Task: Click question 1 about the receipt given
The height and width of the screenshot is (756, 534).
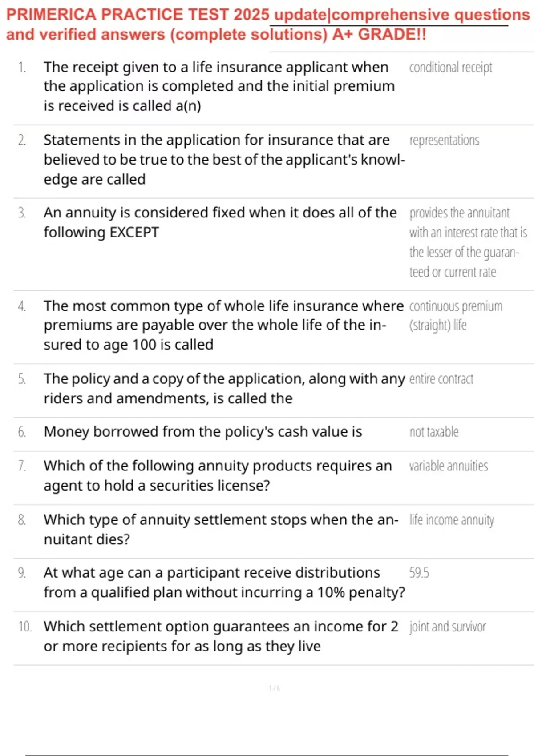Action: point(219,86)
